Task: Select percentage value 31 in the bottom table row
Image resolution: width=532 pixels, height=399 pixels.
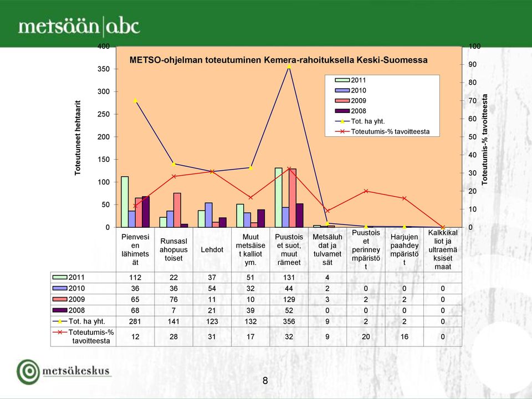Action: point(212,336)
